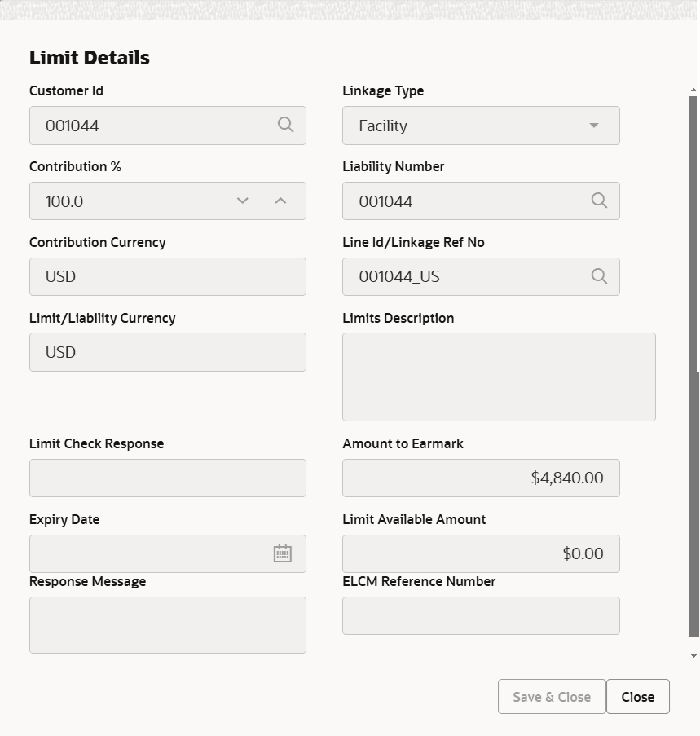Image resolution: width=700 pixels, height=736 pixels.
Task: Click the Close button
Action: pyautogui.click(x=638, y=696)
